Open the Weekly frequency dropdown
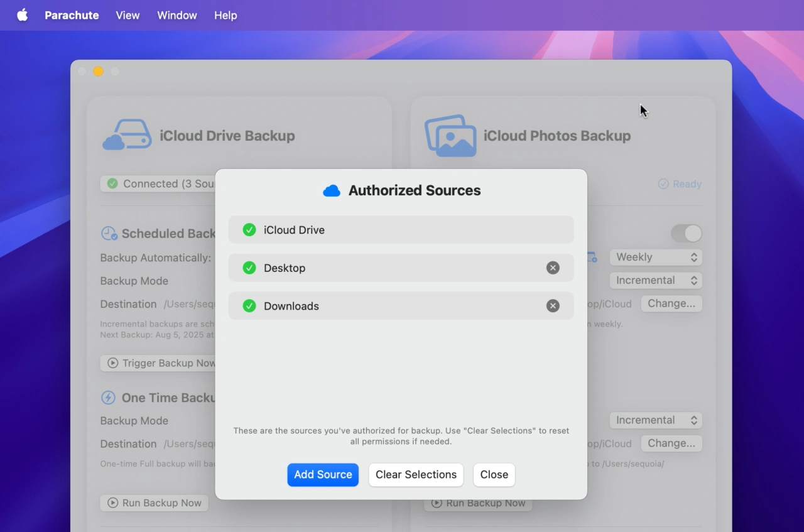Screen dimensions: 804x532 click(656, 257)
